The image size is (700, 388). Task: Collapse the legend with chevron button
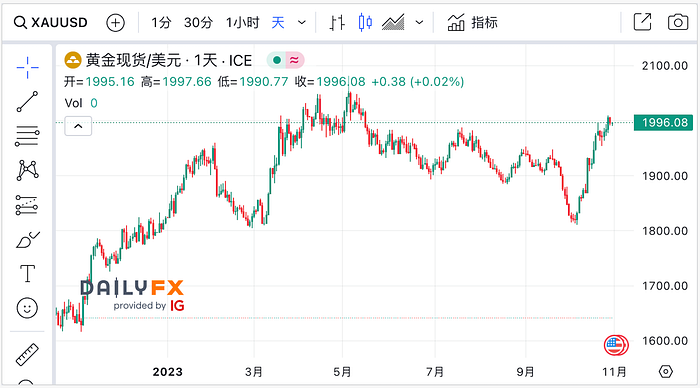tap(78, 126)
